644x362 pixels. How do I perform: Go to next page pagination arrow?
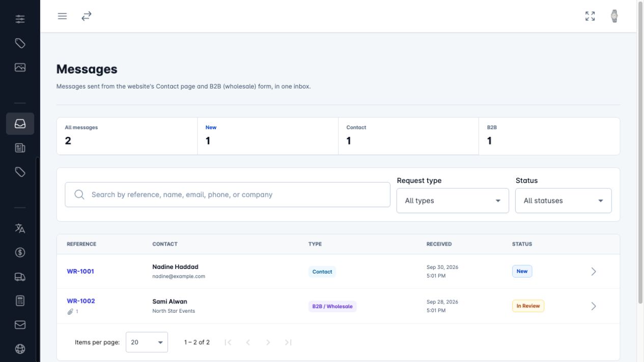click(x=268, y=342)
